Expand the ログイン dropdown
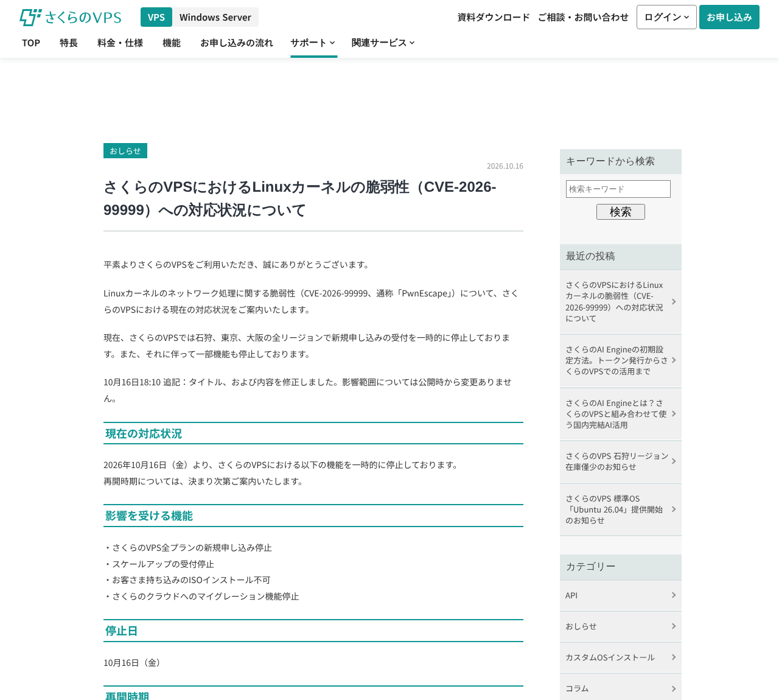The height and width of the screenshot is (700, 779). point(666,17)
